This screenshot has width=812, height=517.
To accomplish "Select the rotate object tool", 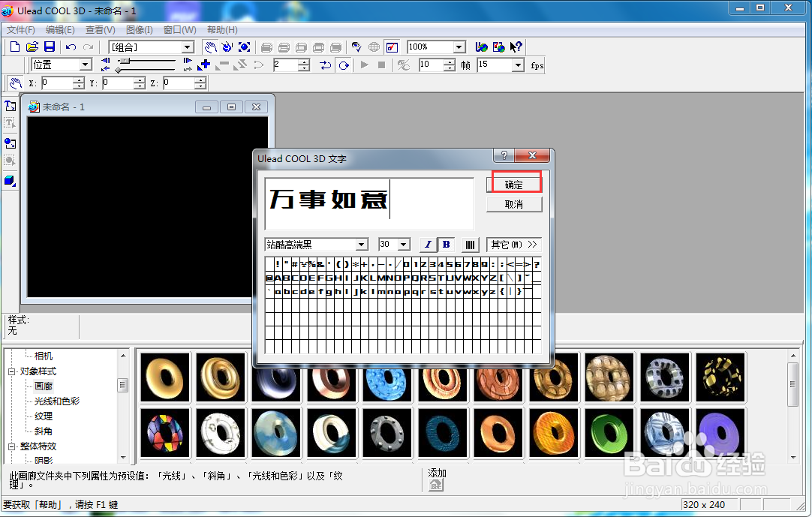I will click(227, 47).
